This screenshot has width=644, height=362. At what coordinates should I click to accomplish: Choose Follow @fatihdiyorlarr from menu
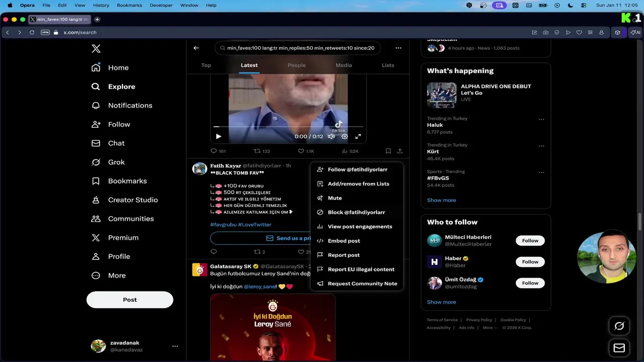click(357, 169)
